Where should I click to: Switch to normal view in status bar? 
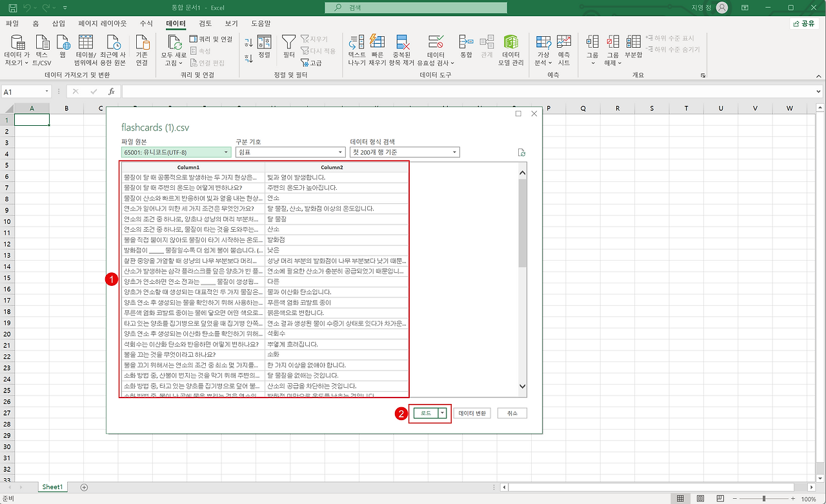point(680,499)
